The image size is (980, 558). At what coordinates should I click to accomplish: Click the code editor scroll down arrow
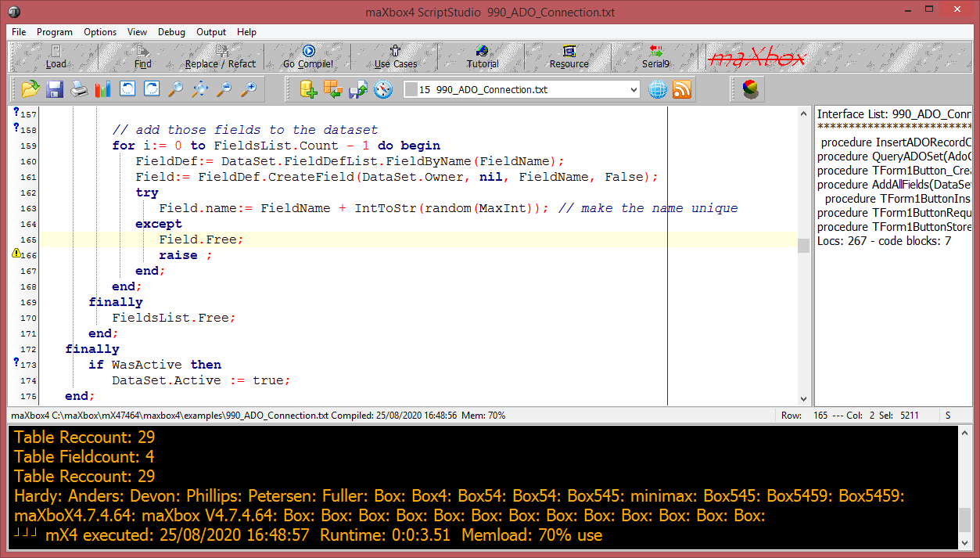click(803, 398)
